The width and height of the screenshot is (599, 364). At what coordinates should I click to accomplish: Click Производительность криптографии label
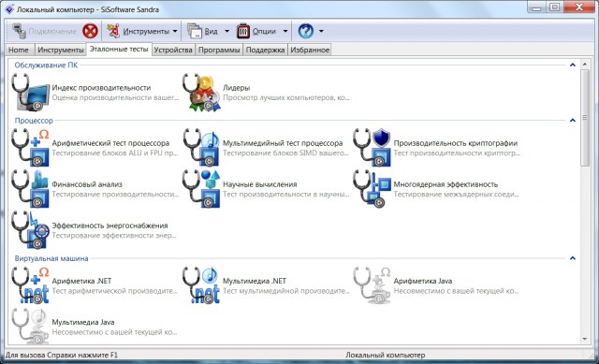click(x=456, y=143)
